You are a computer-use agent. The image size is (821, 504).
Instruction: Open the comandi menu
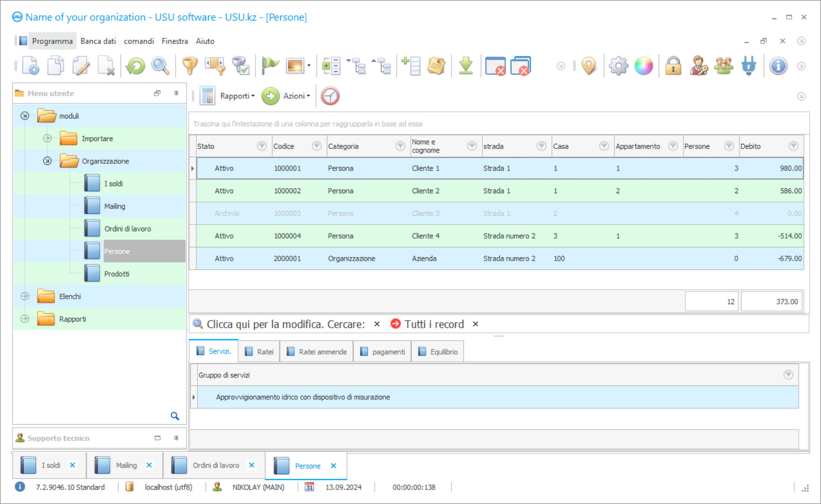point(139,41)
